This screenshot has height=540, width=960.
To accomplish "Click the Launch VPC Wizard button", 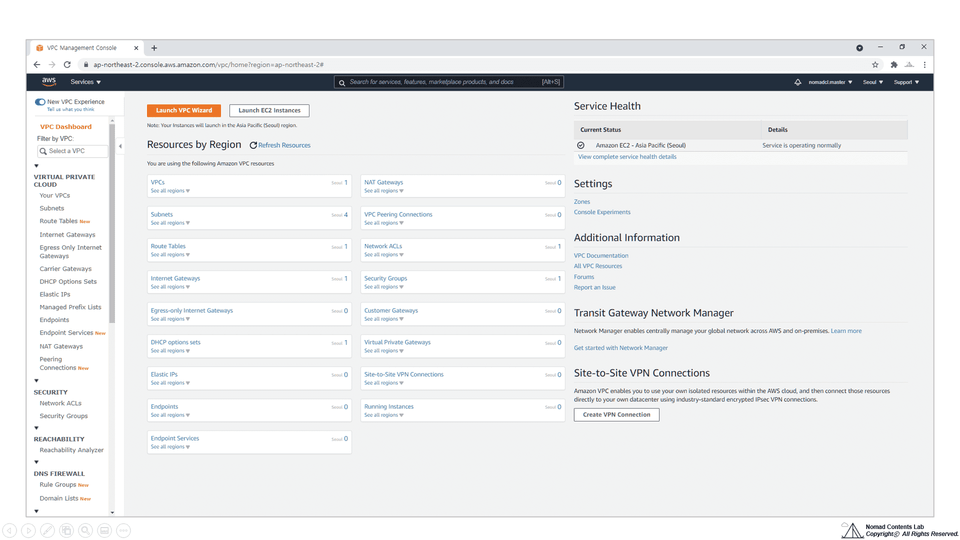I will click(184, 110).
